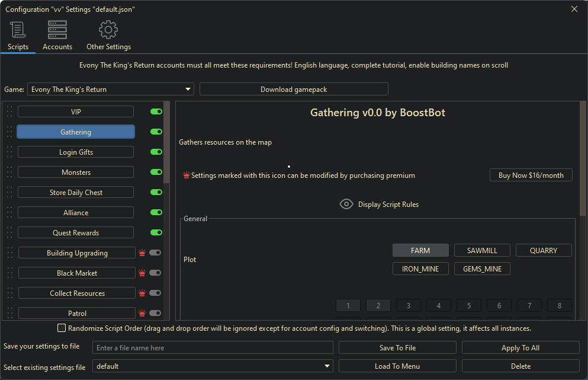Select GEMS_MINE plot option
The width and height of the screenshot is (588, 380).
click(482, 269)
